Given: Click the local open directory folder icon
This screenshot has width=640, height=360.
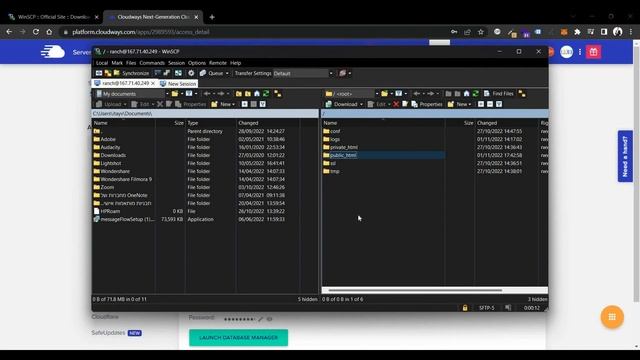Looking at the screenshot, I should pyautogui.click(x=175, y=94).
